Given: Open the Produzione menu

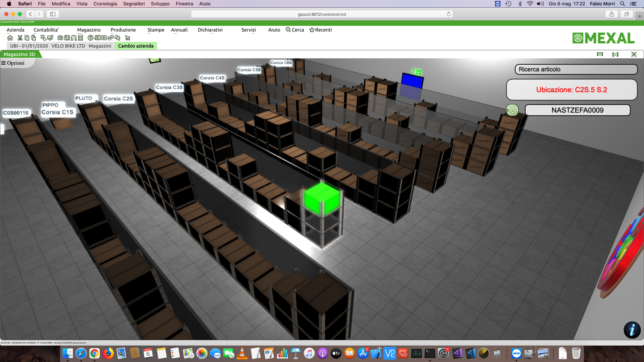Looking at the screenshot, I should tap(123, 30).
